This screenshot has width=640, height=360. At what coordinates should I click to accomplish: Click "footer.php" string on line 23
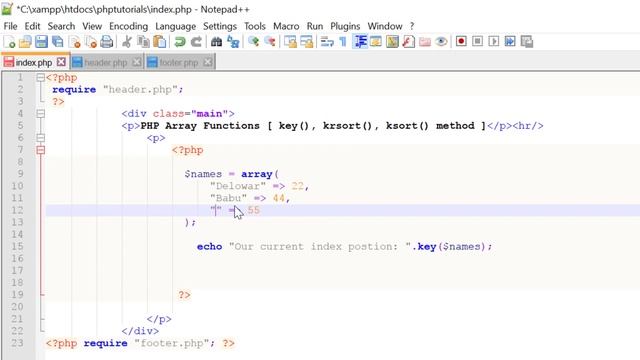click(171, 343)
